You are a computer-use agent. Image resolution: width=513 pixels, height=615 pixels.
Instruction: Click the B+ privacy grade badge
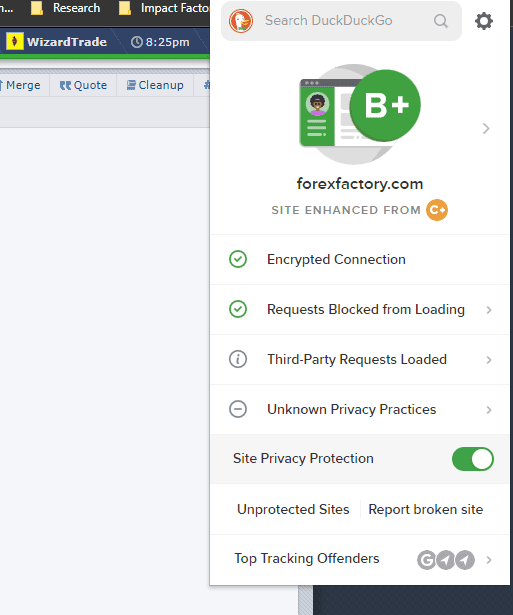385,105
